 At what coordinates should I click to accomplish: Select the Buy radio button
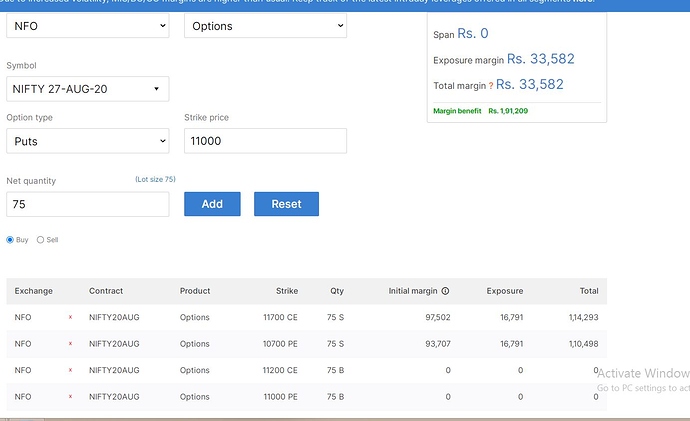click(10, 240)
